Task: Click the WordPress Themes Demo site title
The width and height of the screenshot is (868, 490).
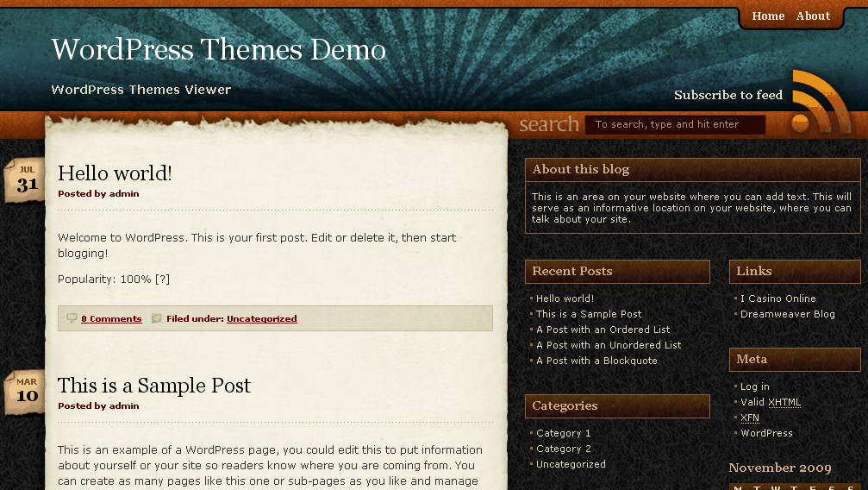Action: [x=219, y=49]
